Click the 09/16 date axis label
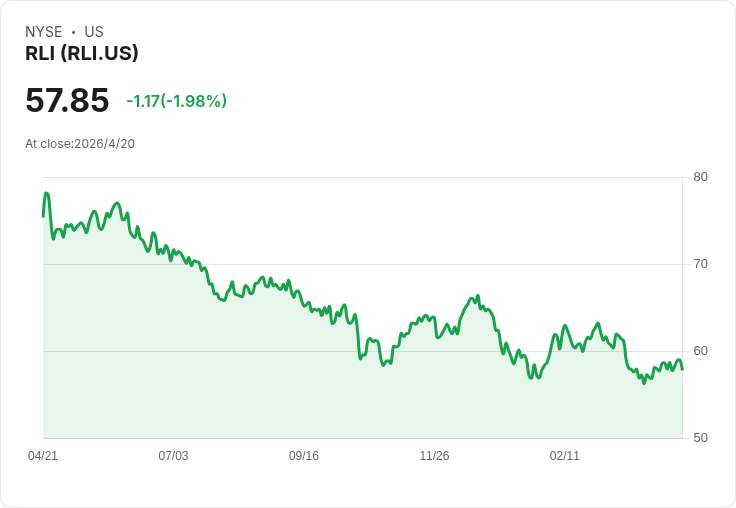Image resolution: width=736 pixels, height=508 pixels. coord(304,455)
